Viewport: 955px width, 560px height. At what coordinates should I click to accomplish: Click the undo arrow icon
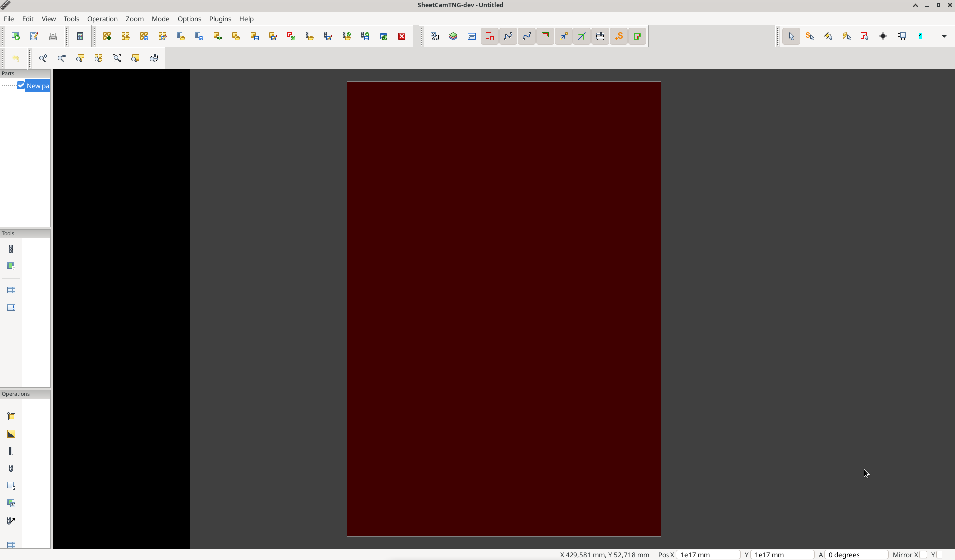(x=16, y=58)
